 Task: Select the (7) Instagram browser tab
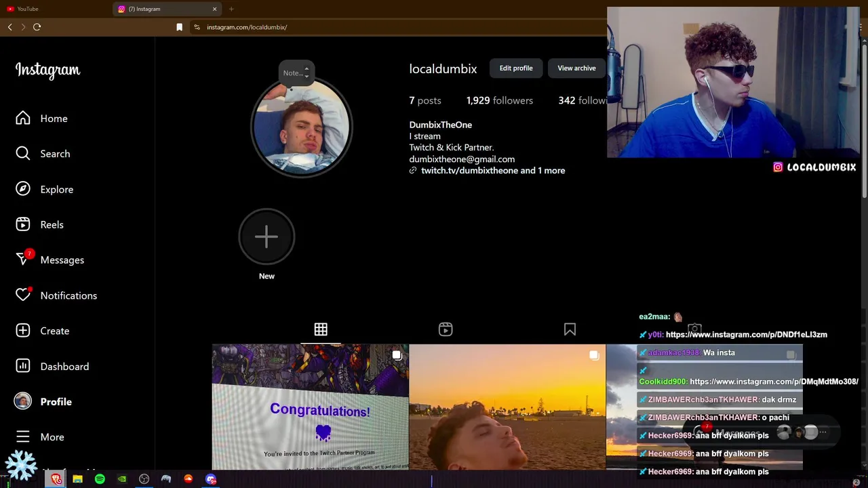click(x=167, y=9)
